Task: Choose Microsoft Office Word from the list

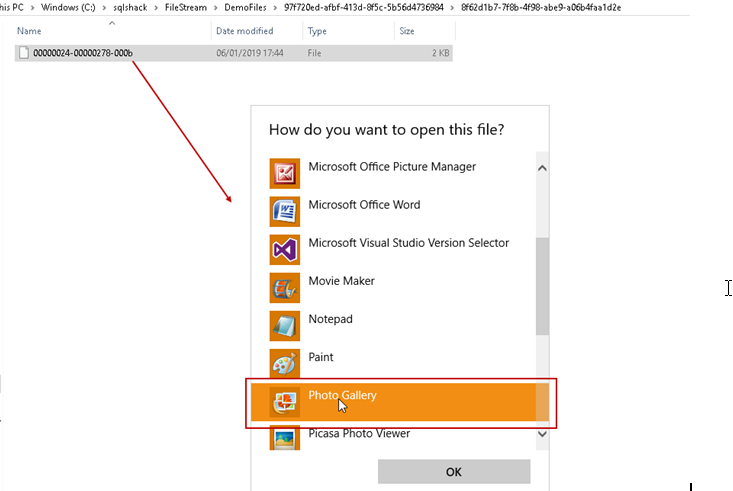Action: pos(364,205)
